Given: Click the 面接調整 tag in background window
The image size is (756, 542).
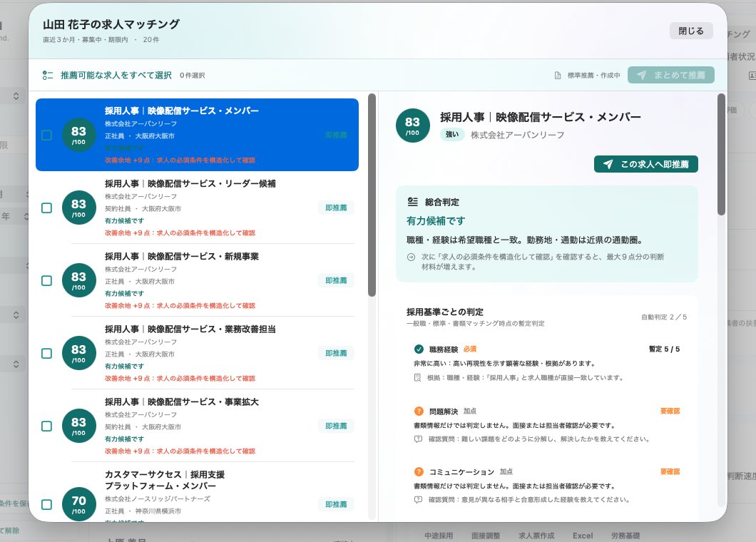Looking at the screenshot, I should pos(486,536).
